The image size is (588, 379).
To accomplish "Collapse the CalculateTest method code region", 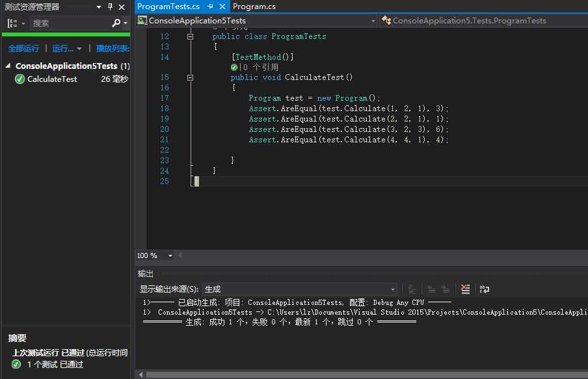I will tap(190, 77).
